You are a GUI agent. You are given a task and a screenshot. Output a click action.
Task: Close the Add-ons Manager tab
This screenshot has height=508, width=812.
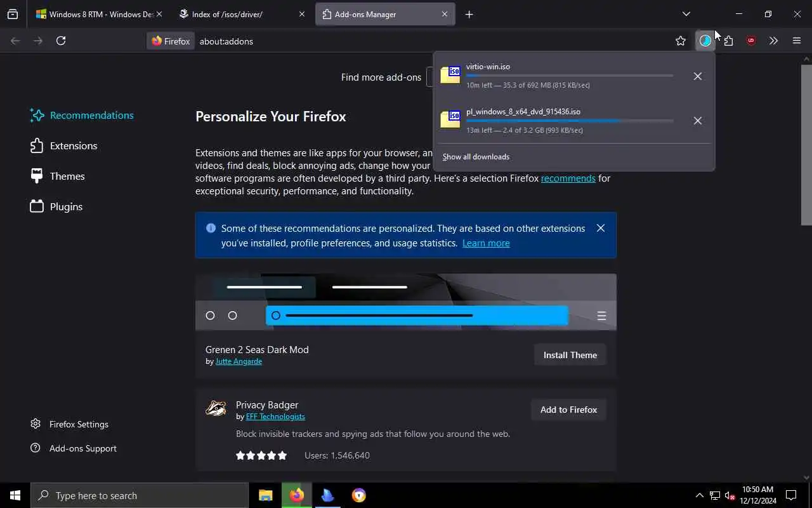click(x=445, y=14)
